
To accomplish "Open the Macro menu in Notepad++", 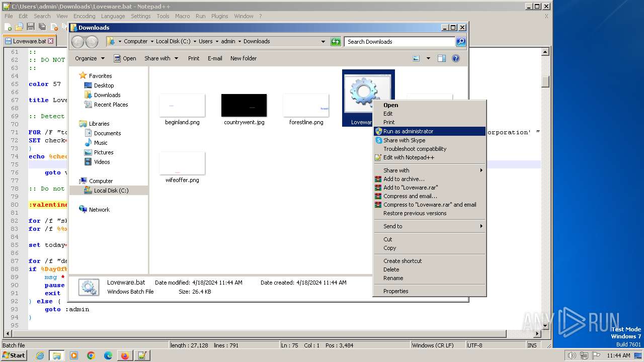I will pyautogui.click(x=182, y=16).
